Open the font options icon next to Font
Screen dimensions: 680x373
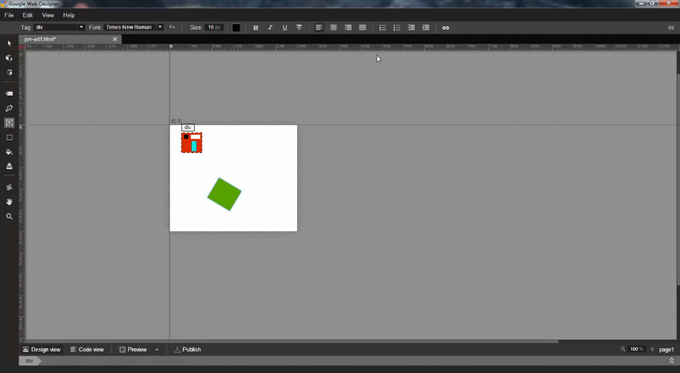[172, 27]
